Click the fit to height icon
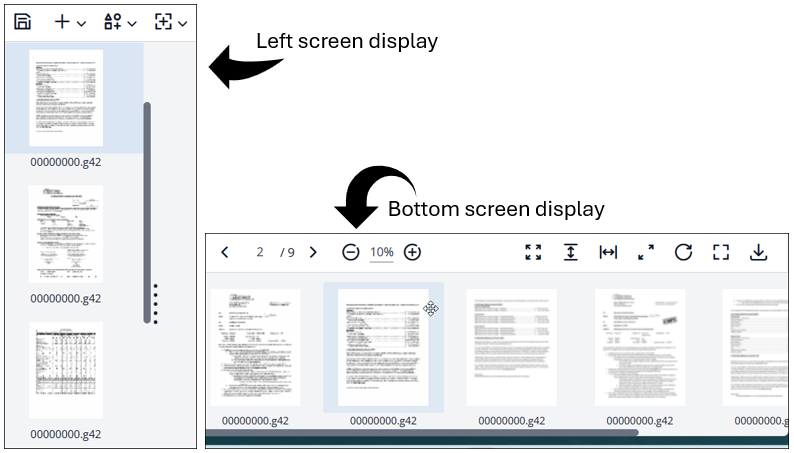This screenshot has width=794, height=453. 571,252
